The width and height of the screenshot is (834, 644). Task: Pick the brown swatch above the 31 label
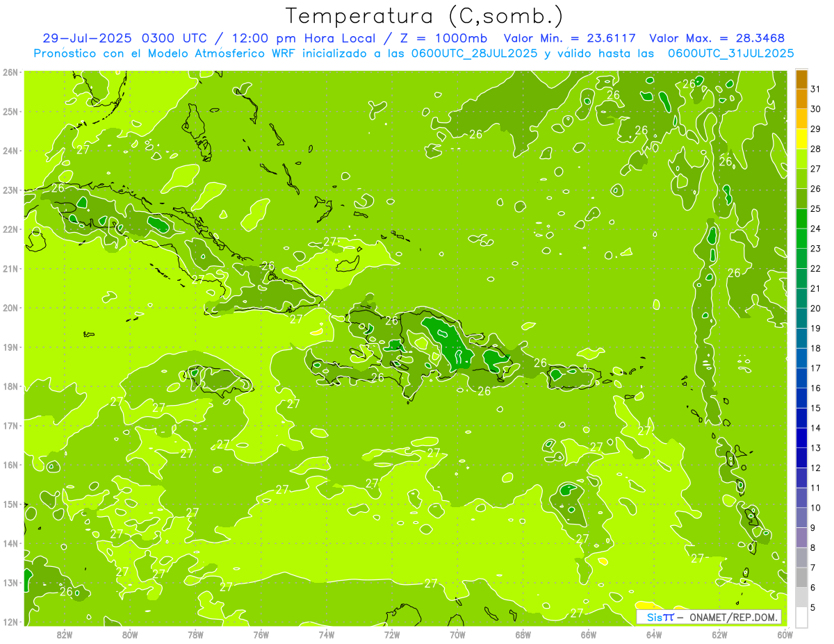[x=801, y=80]
